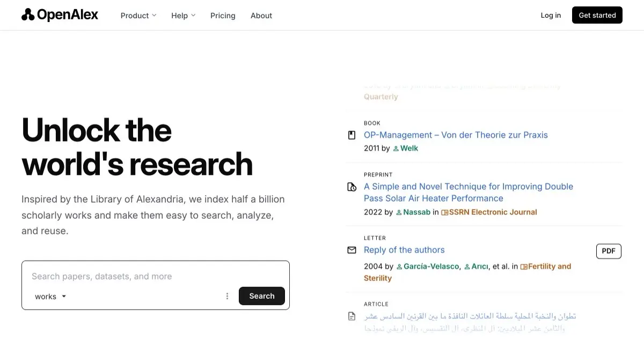Click the person icon before Welk
Viewport: 644px width, 362px height.
coord(396,149)
